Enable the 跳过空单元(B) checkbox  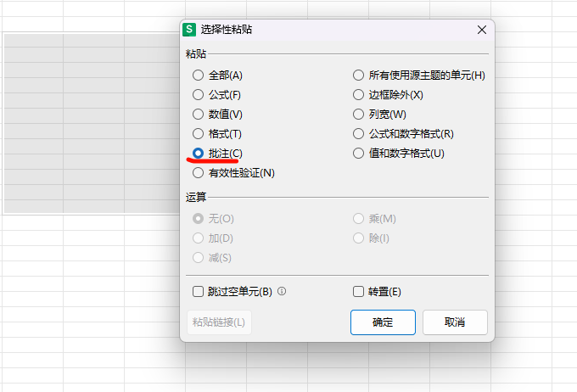(199, 292)
